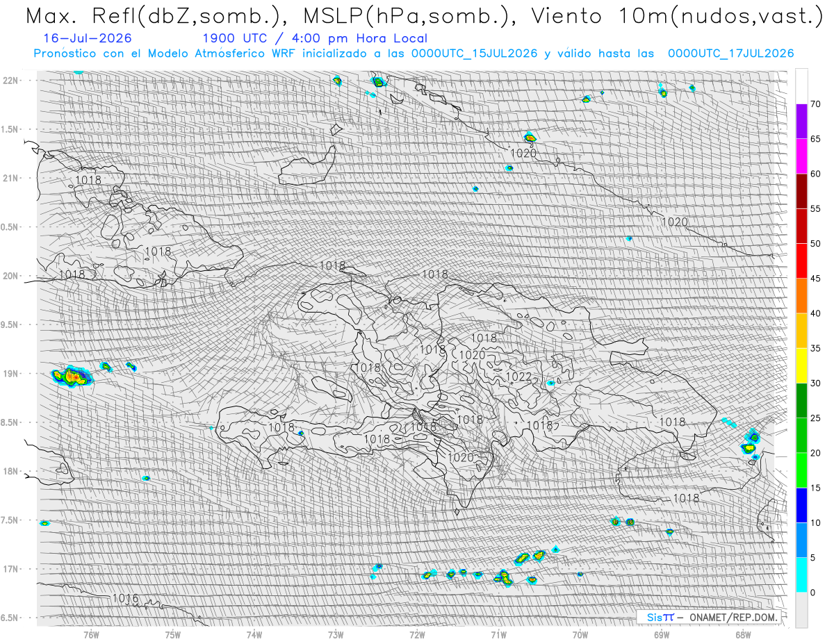Screen dimensions: 834x644
Task: Click the gold 35–40 dBZ colorbar segment
Action: click(x=801, y=331)
